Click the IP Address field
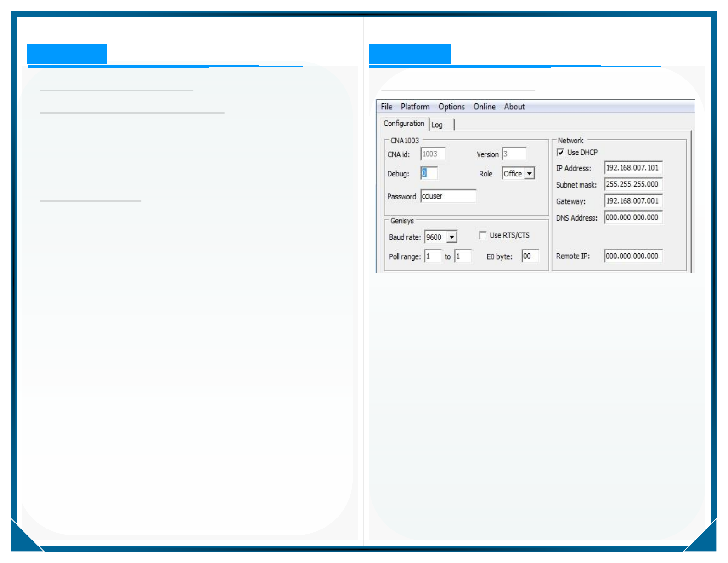Screen dimensions: 728x563 633,168
